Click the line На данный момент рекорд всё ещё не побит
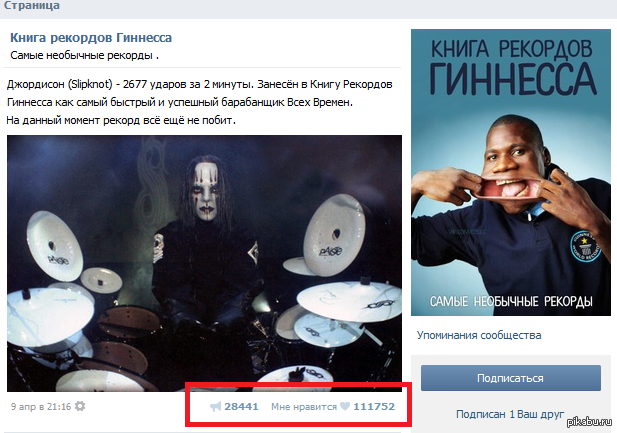This screenshot has width=617, height=433. click(121, 120)
